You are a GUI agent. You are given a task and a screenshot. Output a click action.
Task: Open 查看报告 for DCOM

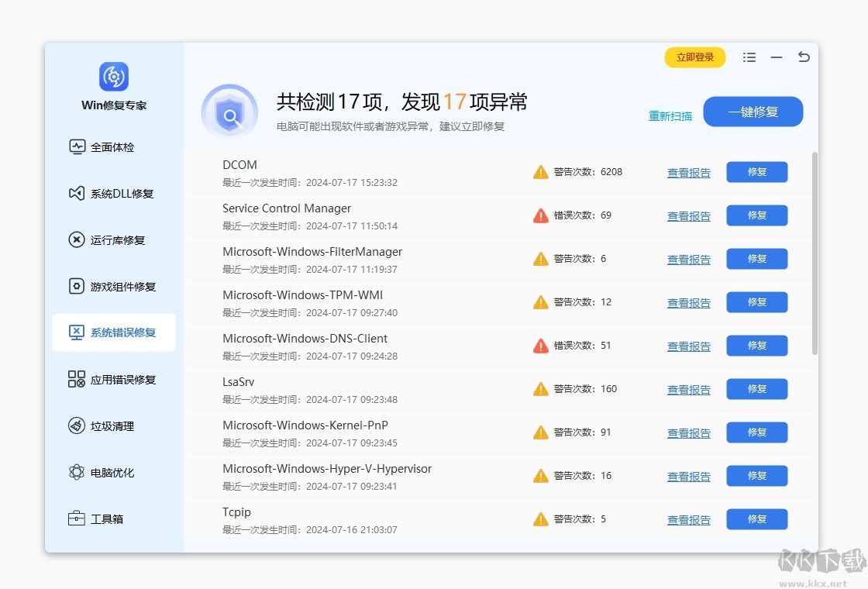(x=688, y=172)
